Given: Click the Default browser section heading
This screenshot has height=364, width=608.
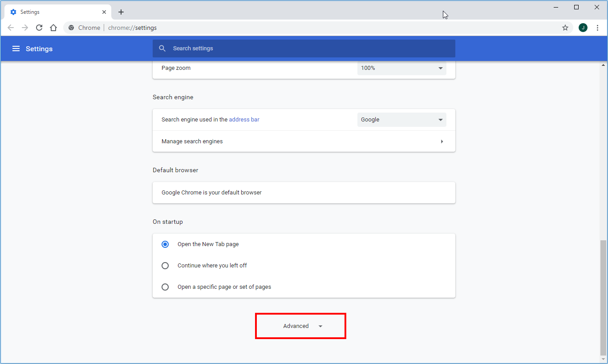Looking at the screenshot, I should (175, 170).
